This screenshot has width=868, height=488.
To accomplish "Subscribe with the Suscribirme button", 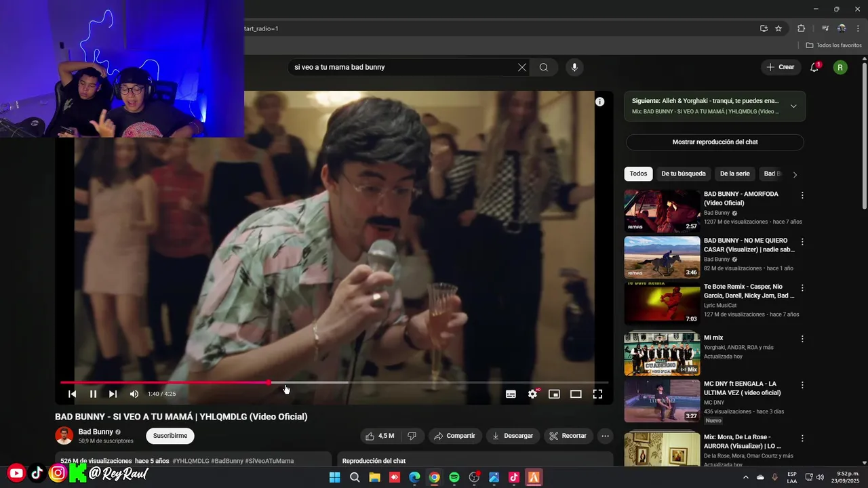I will pos(170,436).
